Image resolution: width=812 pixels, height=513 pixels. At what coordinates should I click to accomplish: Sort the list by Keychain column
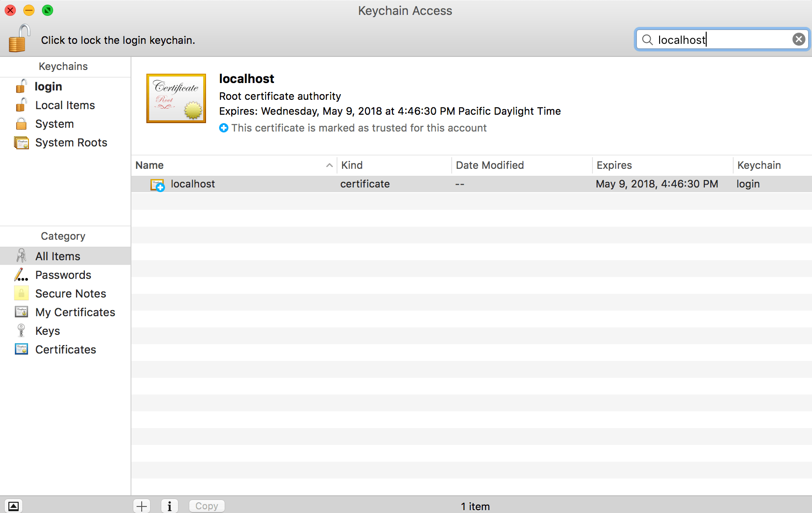pyautogui.click(x=773, y=165)
